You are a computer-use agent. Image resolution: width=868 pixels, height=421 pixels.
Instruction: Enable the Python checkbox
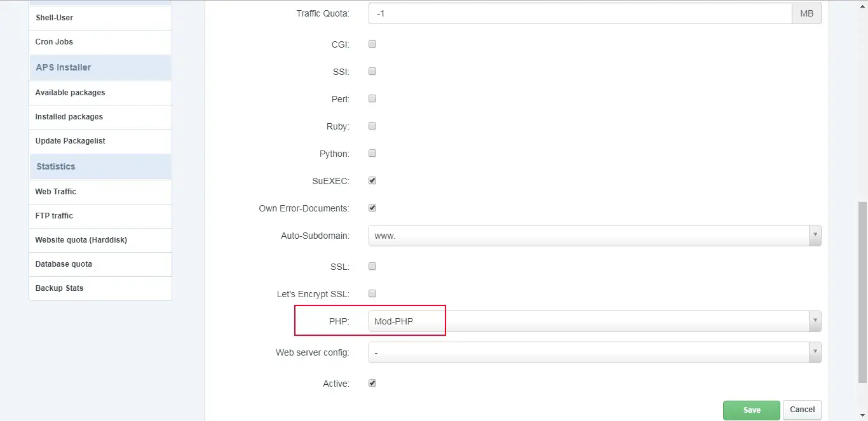[372, 153]
